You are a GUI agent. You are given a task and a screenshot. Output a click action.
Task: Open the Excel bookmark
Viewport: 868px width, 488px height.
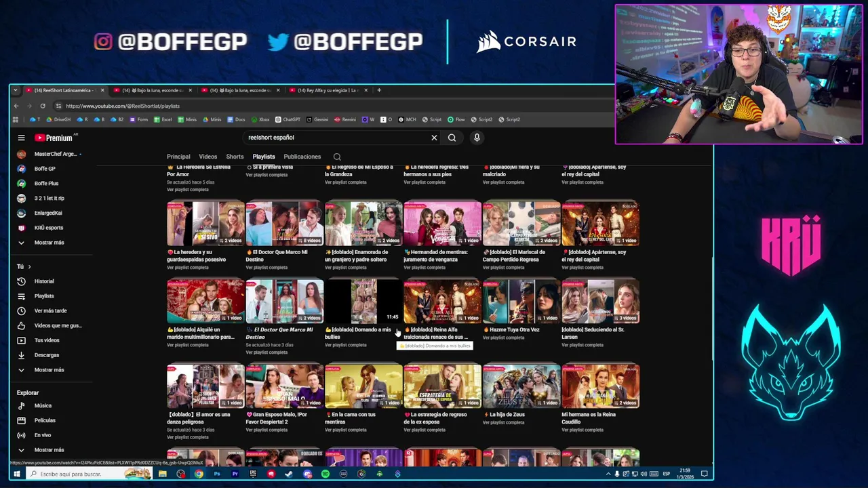point(163,119)
